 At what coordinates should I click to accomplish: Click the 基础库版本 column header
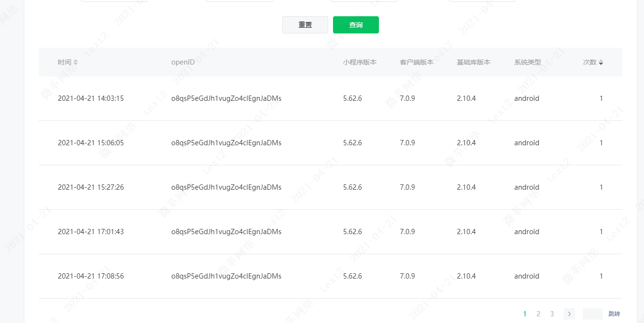pos(474,62)
